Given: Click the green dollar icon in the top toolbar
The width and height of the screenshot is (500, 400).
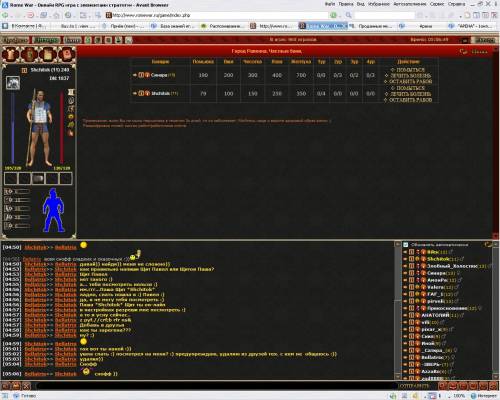Looking at the screenshot, I should tap(88, 40).
